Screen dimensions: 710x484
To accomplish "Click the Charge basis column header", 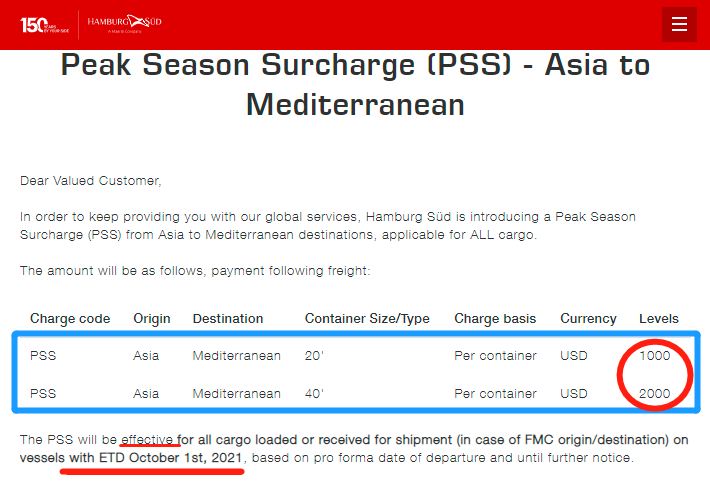I will 495,319.
